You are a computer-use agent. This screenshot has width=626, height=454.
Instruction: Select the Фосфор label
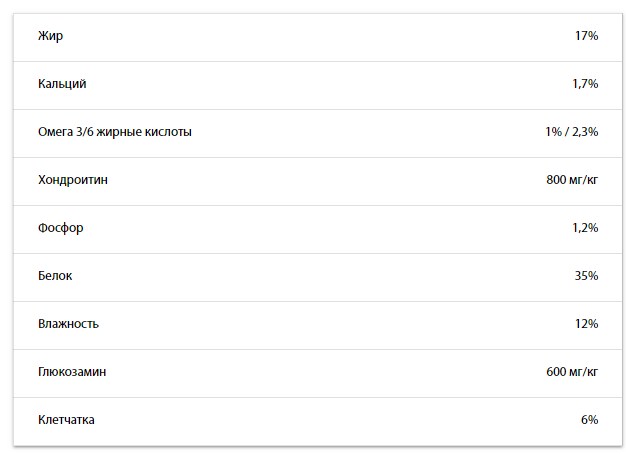(60, 228)
